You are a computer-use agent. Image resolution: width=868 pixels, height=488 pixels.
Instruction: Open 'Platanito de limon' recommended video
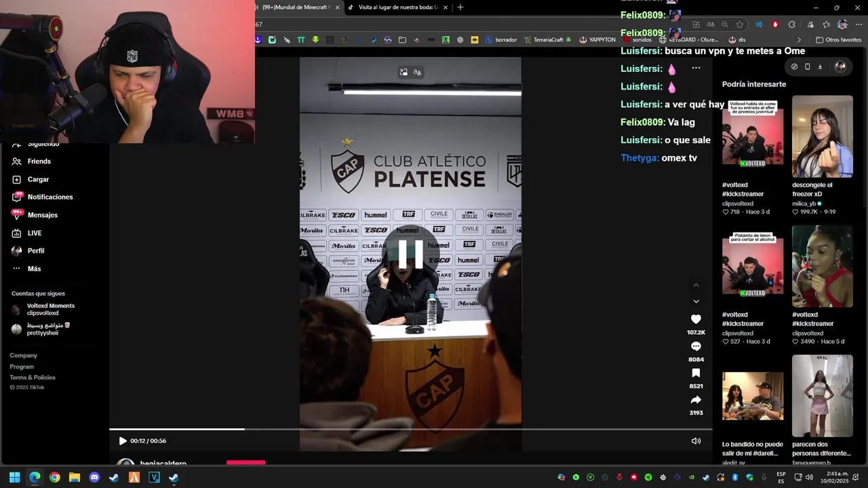pyautogui.click(x=752, y=266)
